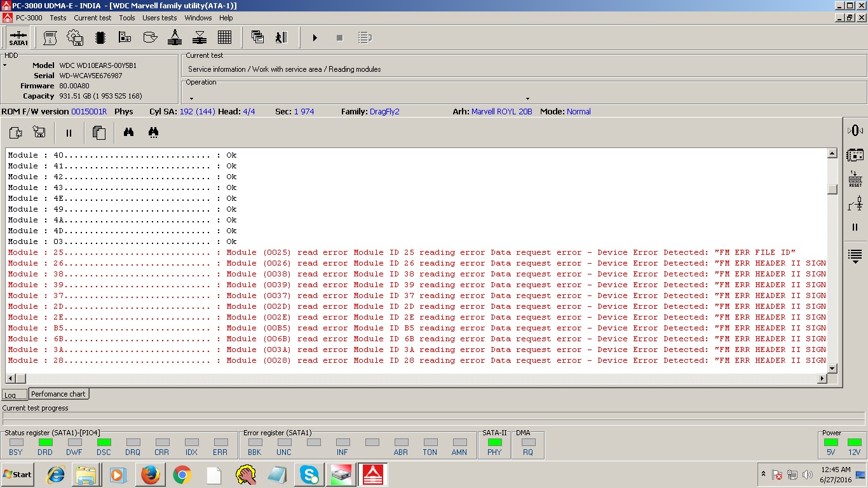Viewport: 868px width, 488px height.
Task: Click the Current test progress bar
Action: tap(433, 418)
